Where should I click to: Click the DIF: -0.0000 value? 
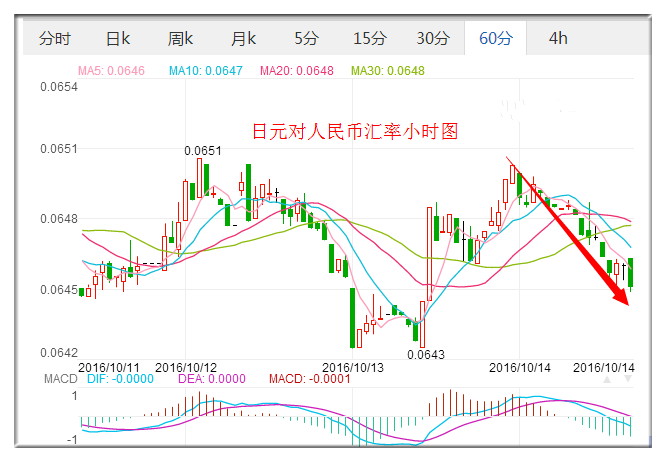120,379
